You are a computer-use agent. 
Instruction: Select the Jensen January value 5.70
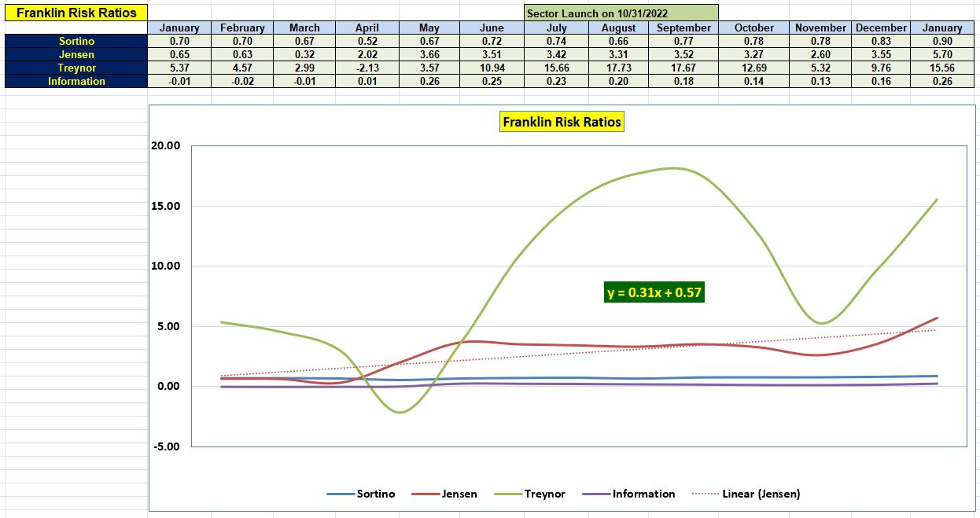[943, 54]
